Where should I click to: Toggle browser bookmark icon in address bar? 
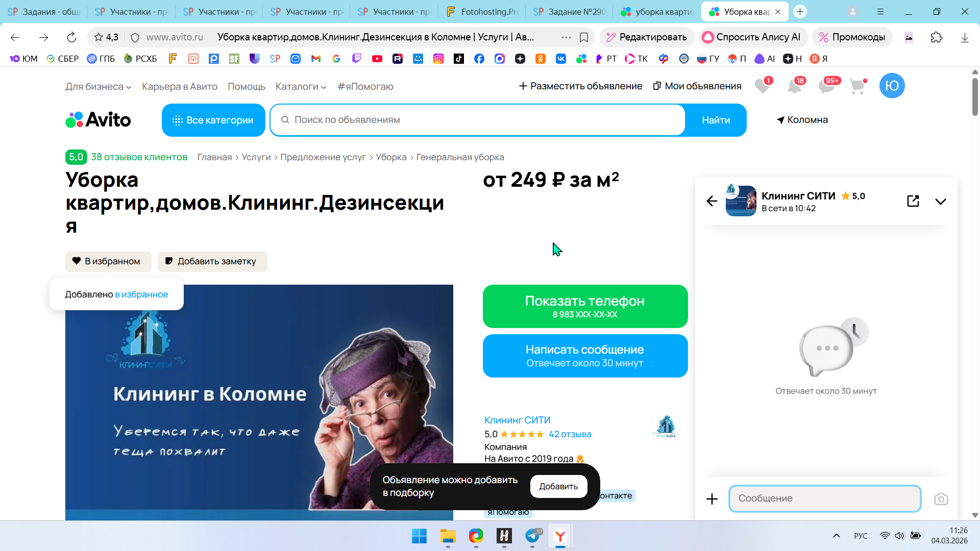coord(584,37)
